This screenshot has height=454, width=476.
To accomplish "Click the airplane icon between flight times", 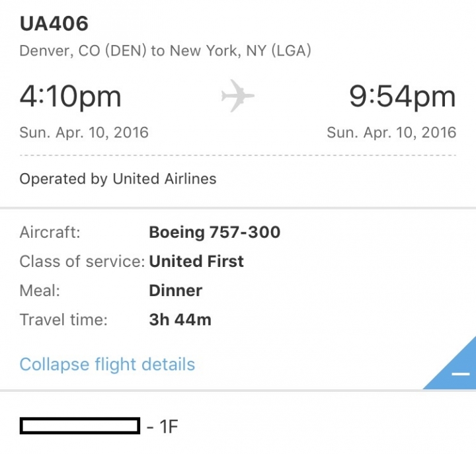I will [x=238, y=96].
